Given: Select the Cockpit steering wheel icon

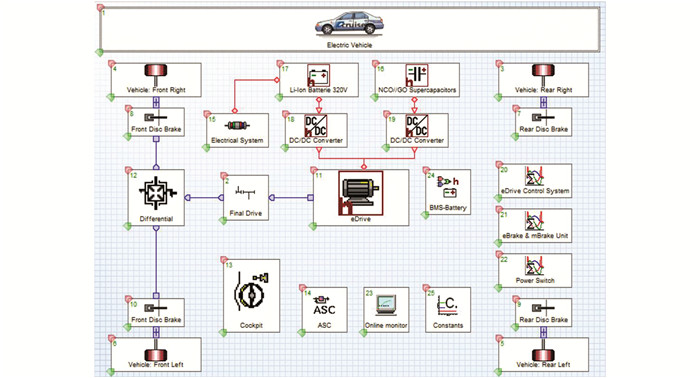Looking at the screenshot, I should tap(251, 292).
